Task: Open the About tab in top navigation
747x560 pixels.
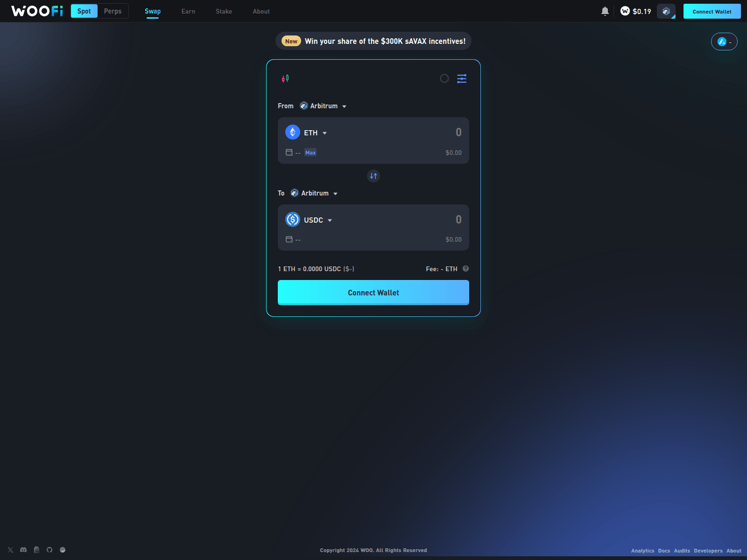Action: click(261, 11)
